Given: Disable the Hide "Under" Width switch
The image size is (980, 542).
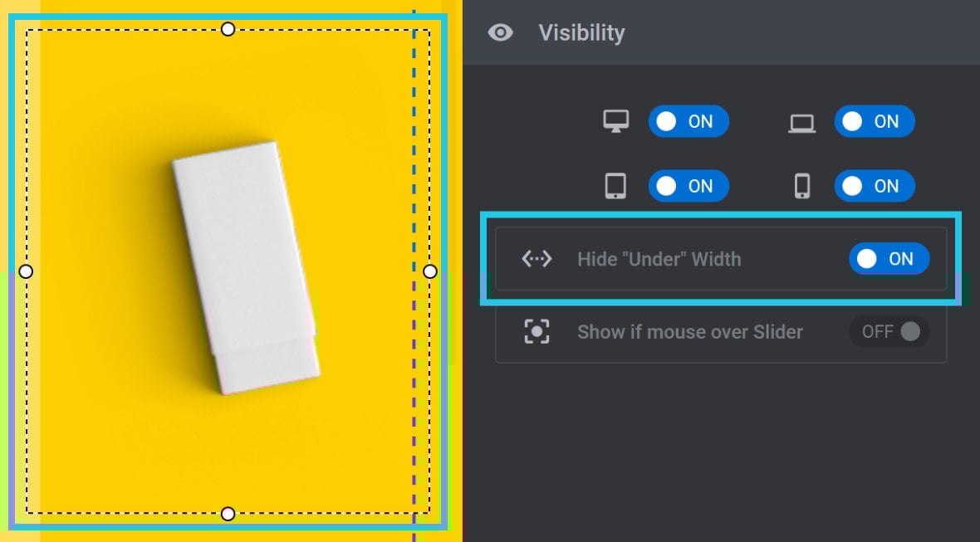Looking at the screenshot, I should (889, 258).
